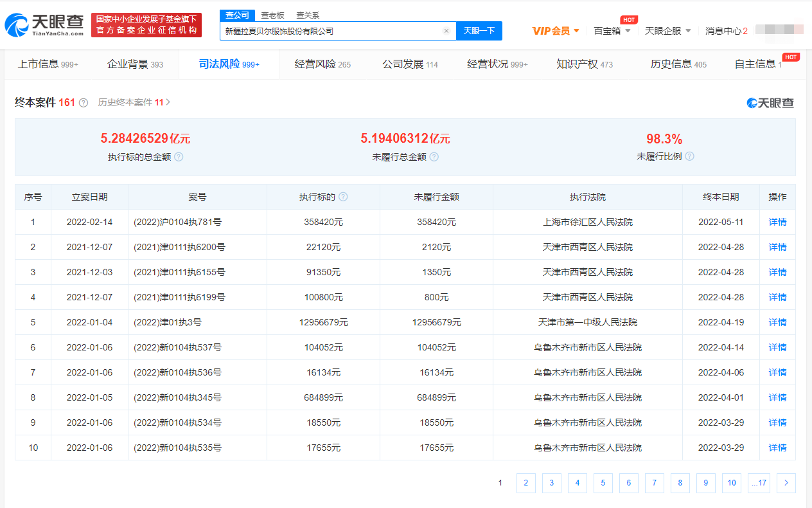This screenshot has height=508, width=812.
Task: Click help icon in 执行标的 column header
Action: [x=343, y=197]
